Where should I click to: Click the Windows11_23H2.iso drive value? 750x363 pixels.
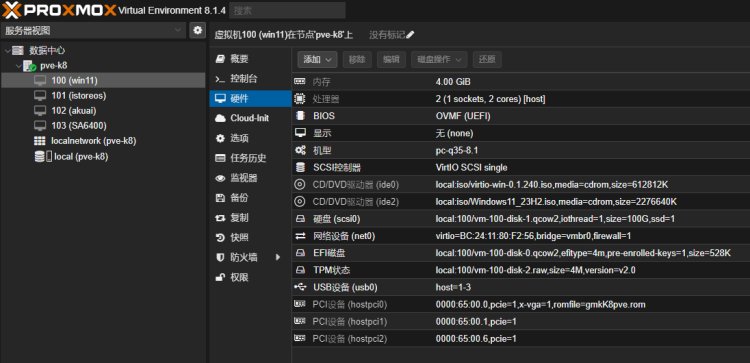pyautogui.click(x=556, y=202)
